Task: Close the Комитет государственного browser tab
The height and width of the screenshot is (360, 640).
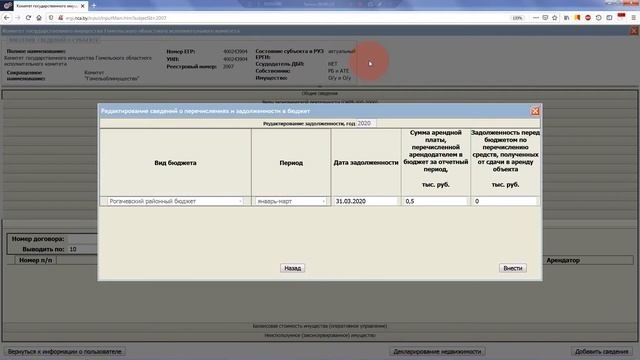Action: coord(83,6)
